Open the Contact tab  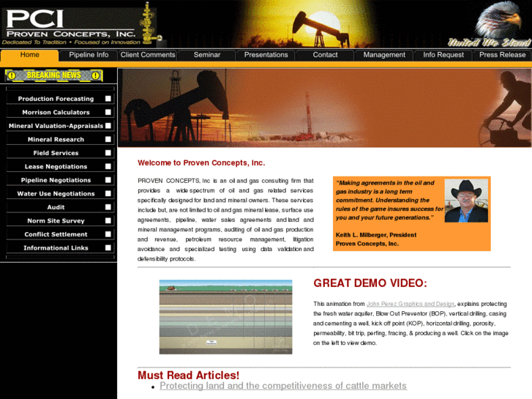325,55
